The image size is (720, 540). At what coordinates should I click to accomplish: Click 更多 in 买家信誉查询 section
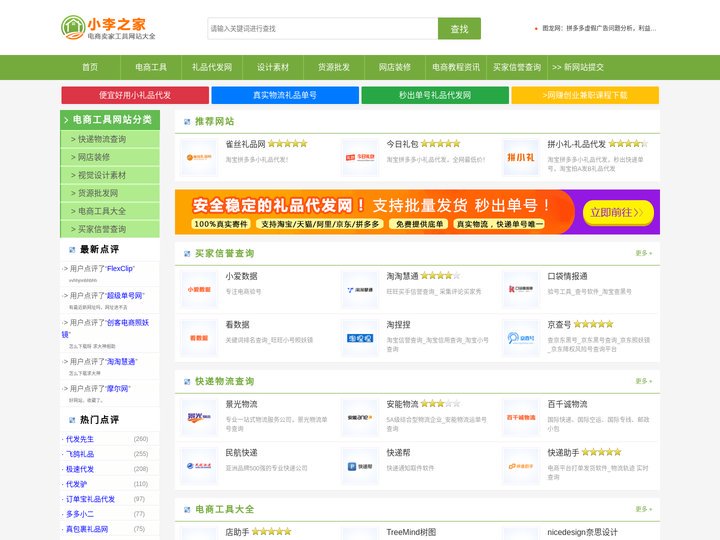tap(643, 253)
